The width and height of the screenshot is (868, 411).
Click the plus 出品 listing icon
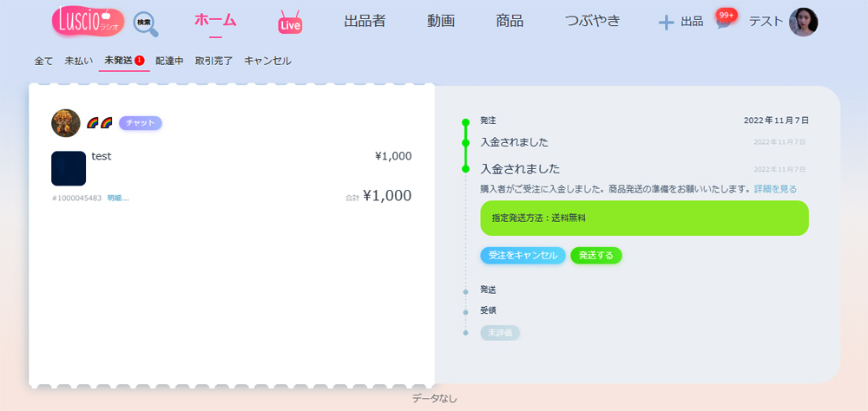[667, 23]
